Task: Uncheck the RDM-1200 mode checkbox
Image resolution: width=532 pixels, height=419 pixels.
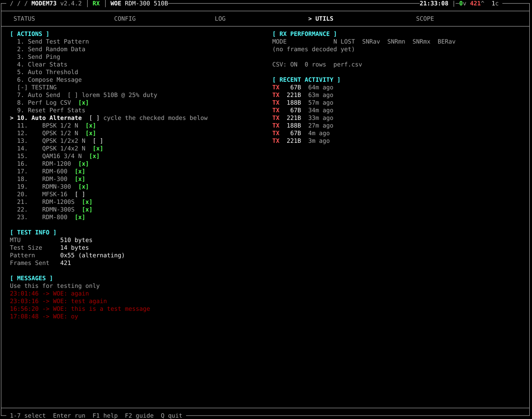Action: tap(84, 164)
